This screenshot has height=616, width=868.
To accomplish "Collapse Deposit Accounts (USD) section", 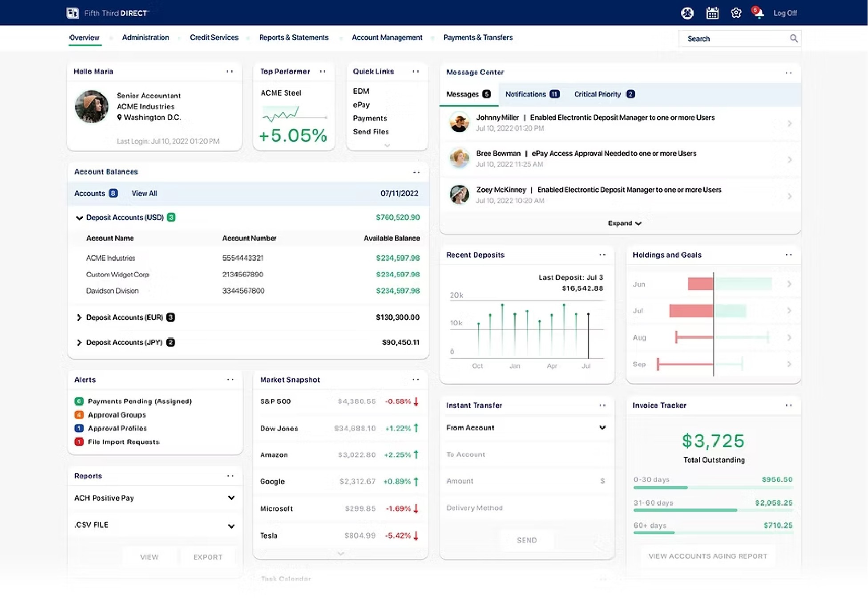I will pos(79,218).
